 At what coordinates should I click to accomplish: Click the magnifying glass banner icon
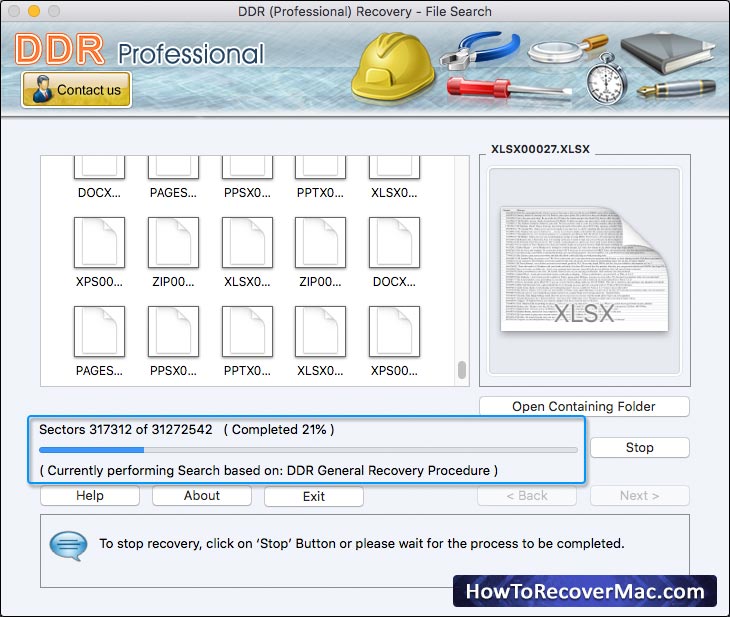coord(567,49)
